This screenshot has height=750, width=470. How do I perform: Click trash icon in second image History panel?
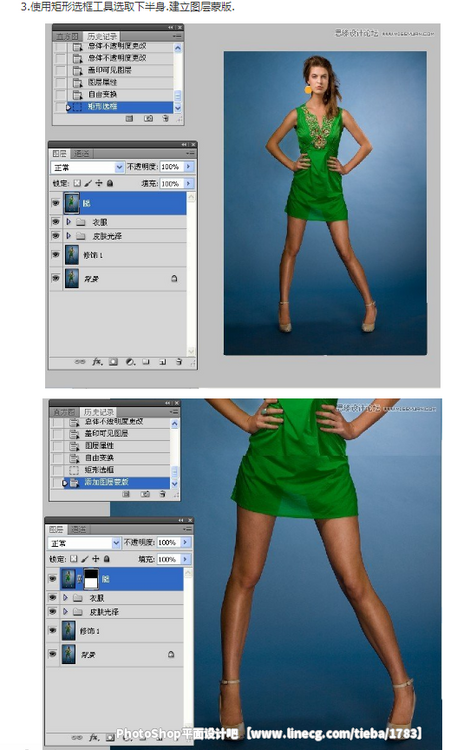click(163, 494)
